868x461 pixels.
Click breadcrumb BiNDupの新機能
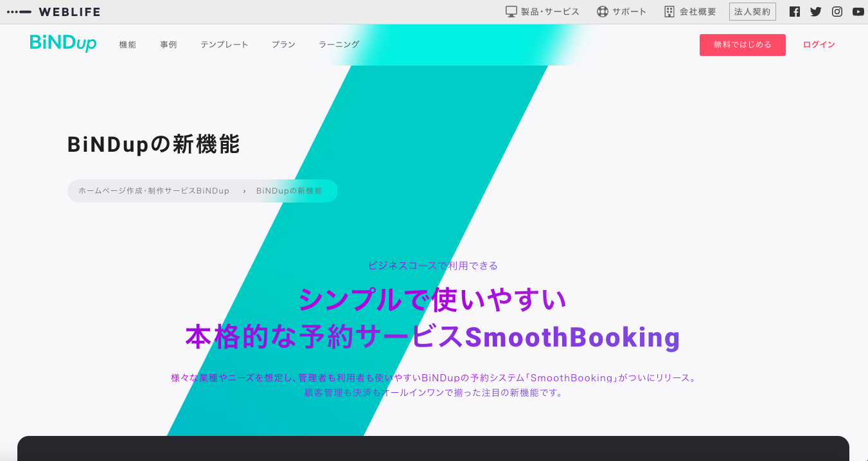click(289, 191)
